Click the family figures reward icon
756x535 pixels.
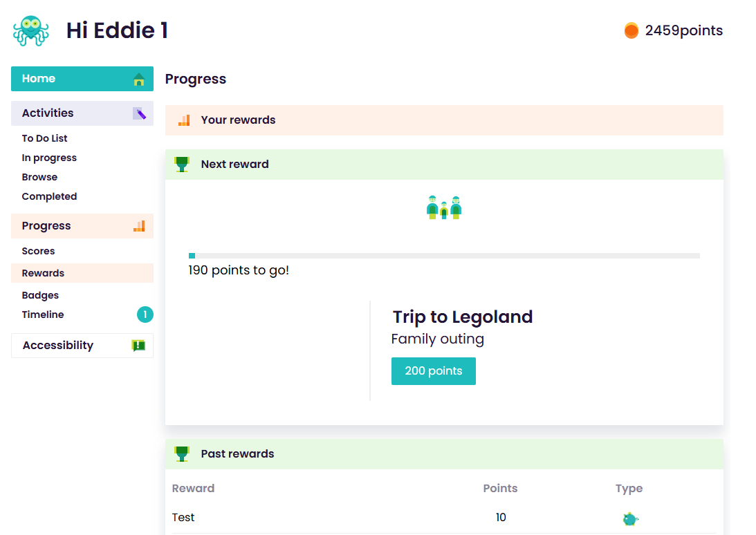pyautogui.click(x=444, y=208)
